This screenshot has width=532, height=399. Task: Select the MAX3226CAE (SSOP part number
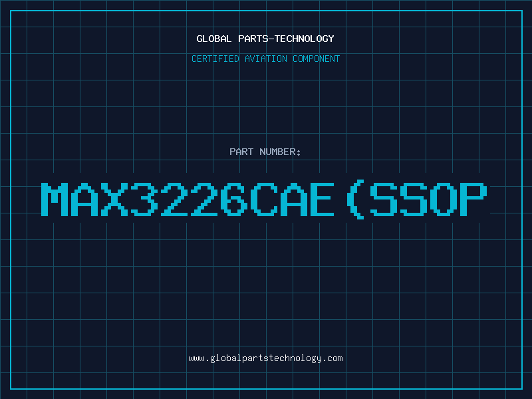coord(264,199)
